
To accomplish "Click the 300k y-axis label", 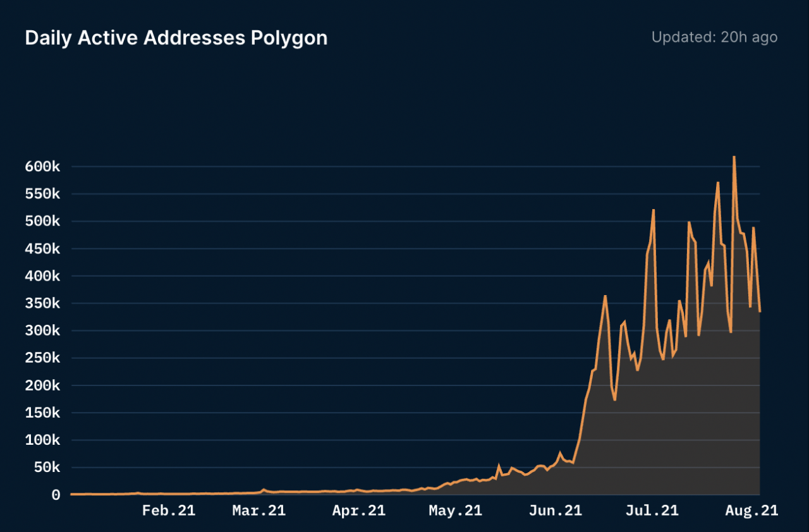I will pos(44,330).
